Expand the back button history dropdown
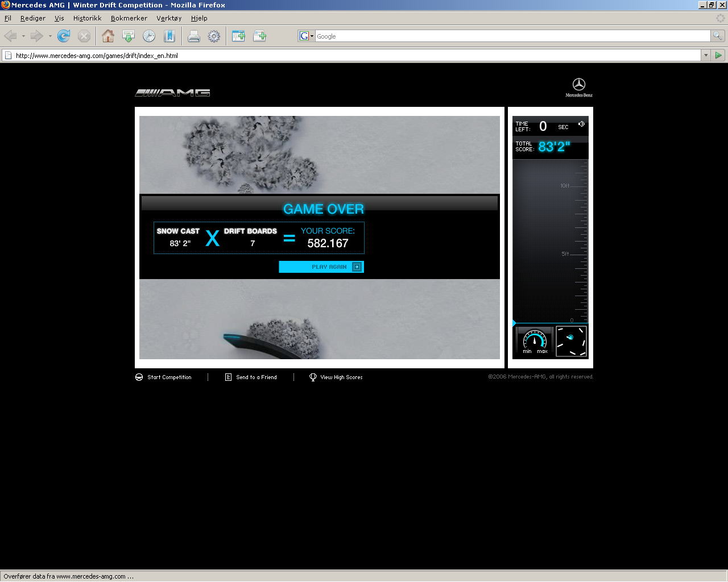 tap(23, 36)
